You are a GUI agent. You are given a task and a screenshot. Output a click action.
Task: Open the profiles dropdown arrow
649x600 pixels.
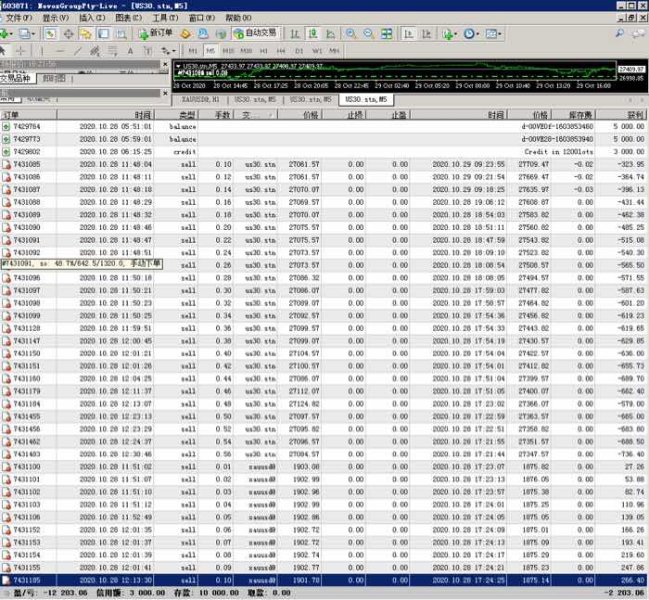[33, 34]
